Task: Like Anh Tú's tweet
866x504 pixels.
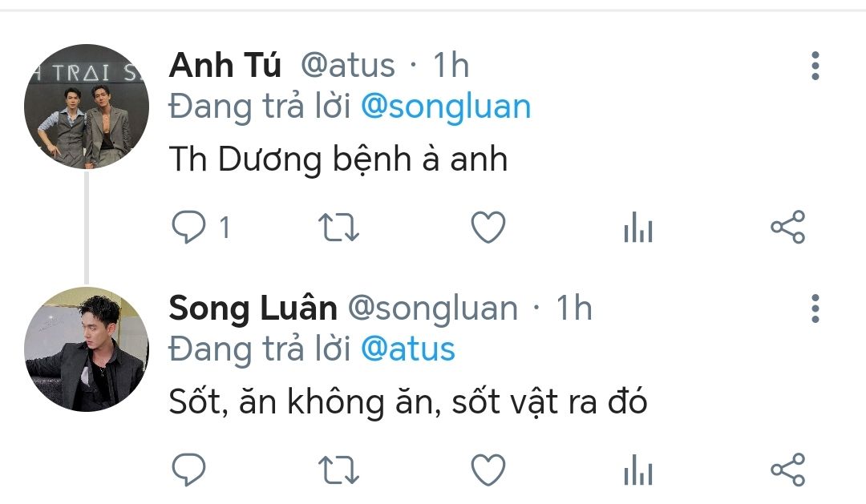Action: pos(488,228)
